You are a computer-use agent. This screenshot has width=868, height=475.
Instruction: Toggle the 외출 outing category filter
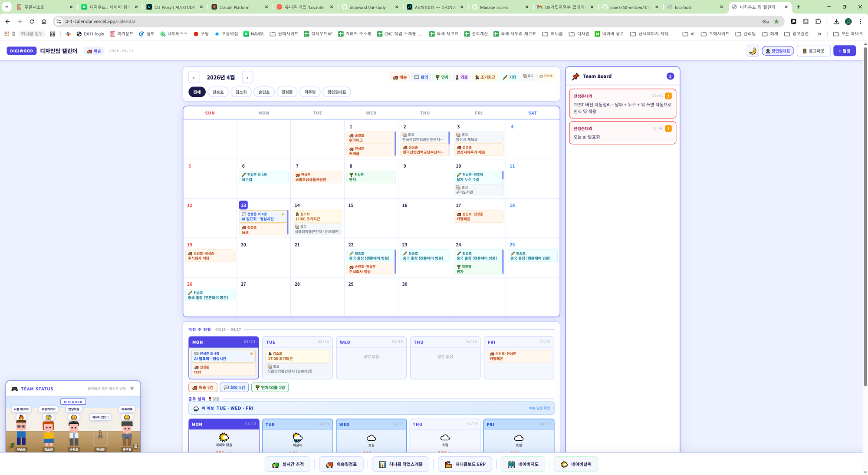coord(461,77)
